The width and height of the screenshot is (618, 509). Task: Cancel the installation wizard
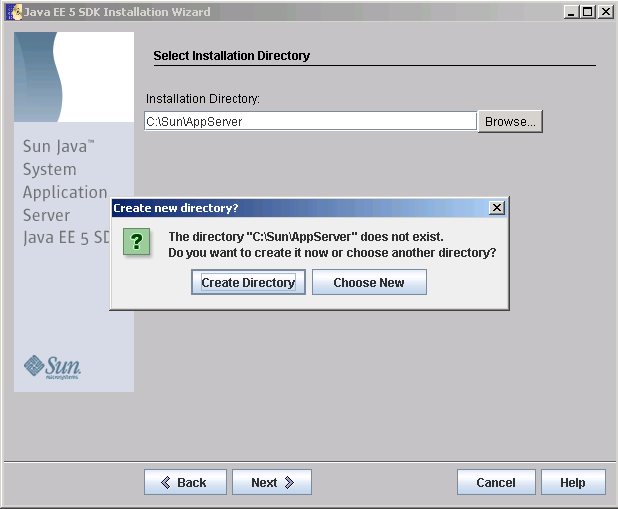pyautogui.click(x=496, y=482)
